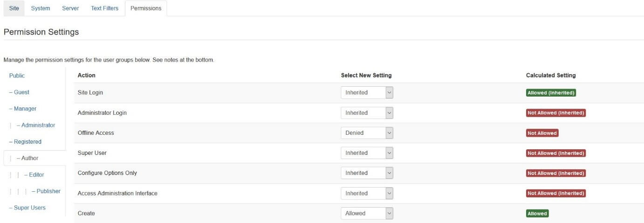
Task: Select the Manager user group
Action: point(25,109)
